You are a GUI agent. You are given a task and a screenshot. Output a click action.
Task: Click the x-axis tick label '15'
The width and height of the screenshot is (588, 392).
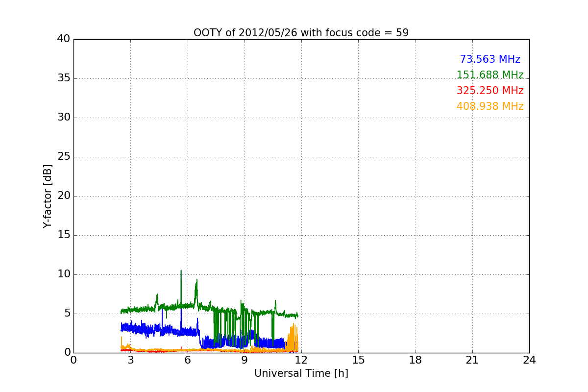(358, 360)
